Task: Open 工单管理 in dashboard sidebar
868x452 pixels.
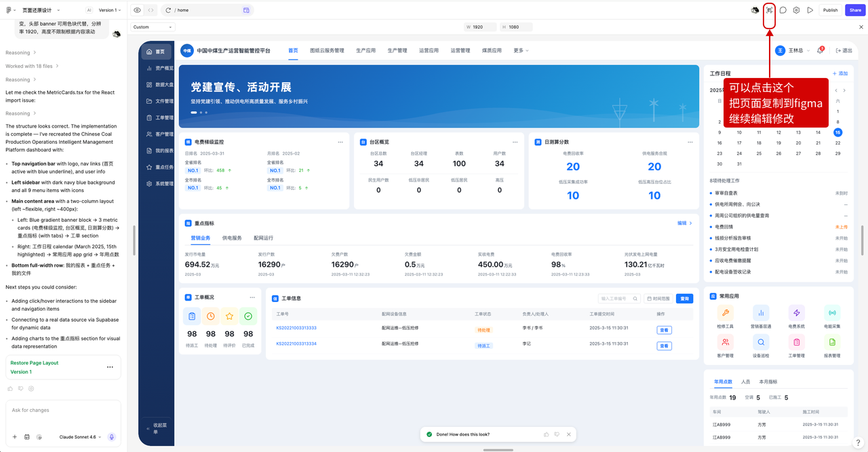Action: [160, 117]
